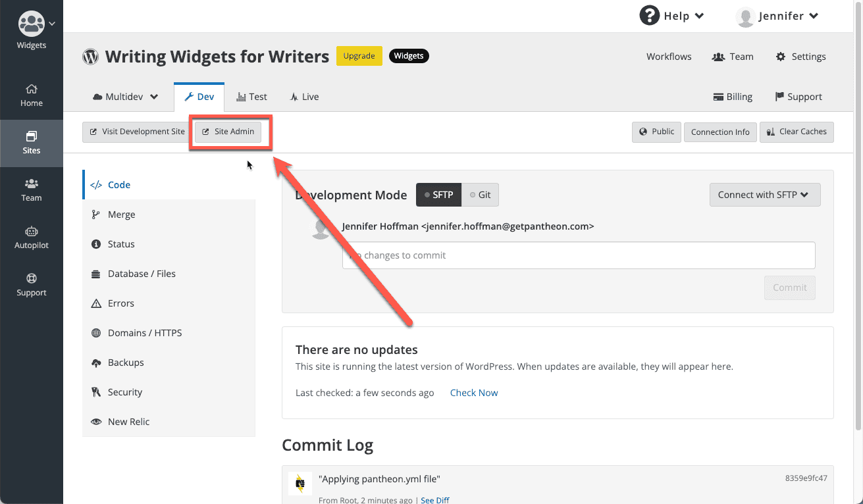
Task: Expand the Multidev environment dropdown
Action: click(125, 96)
